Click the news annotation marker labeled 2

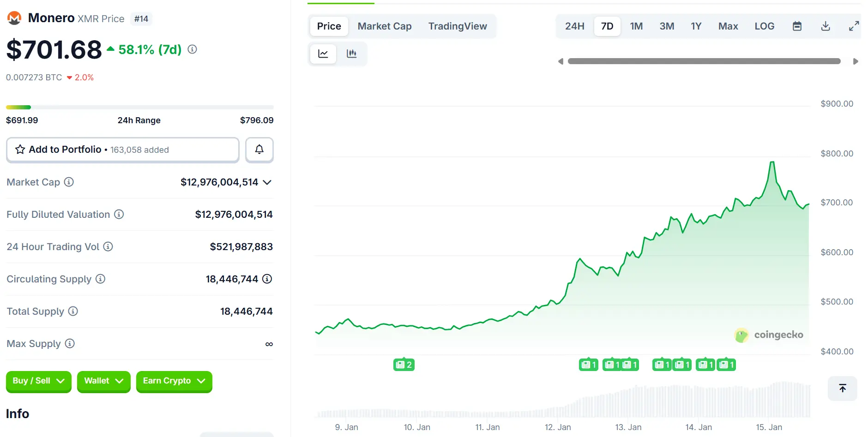point(404,364)
